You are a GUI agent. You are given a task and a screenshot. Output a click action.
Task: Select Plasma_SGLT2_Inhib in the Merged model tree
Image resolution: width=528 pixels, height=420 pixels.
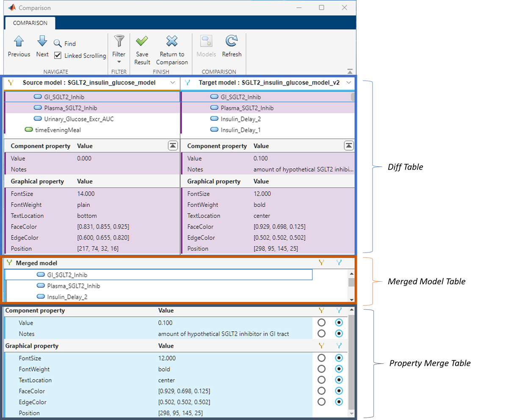[74, 286]
